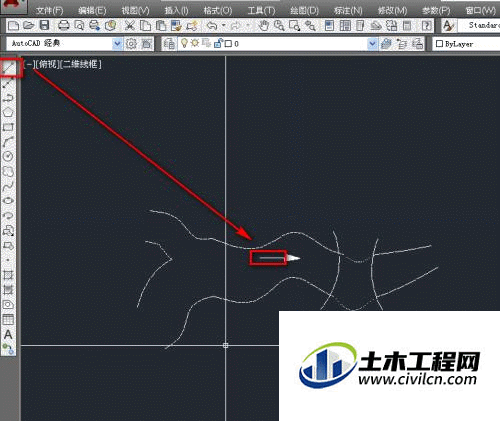Viewport: 500px width, 421px height.
Task: Open the Properties palette icon
Action: point(329,25)
